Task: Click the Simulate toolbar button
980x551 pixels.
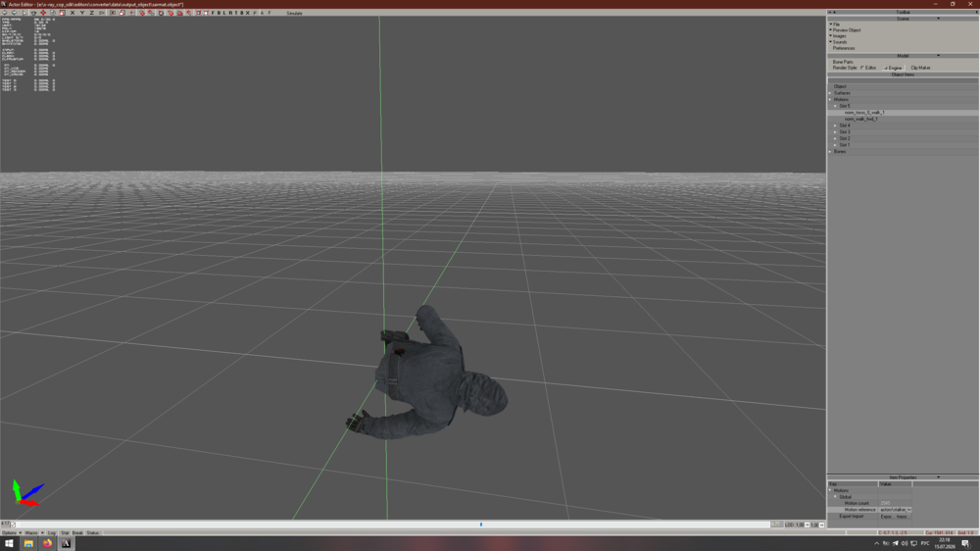Action: 294,13
